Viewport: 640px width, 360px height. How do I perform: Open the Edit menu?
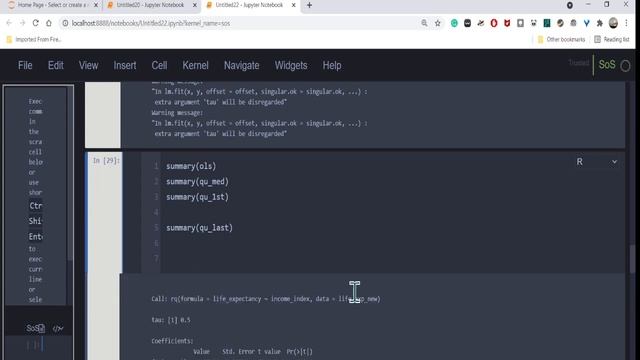point(56,65)
